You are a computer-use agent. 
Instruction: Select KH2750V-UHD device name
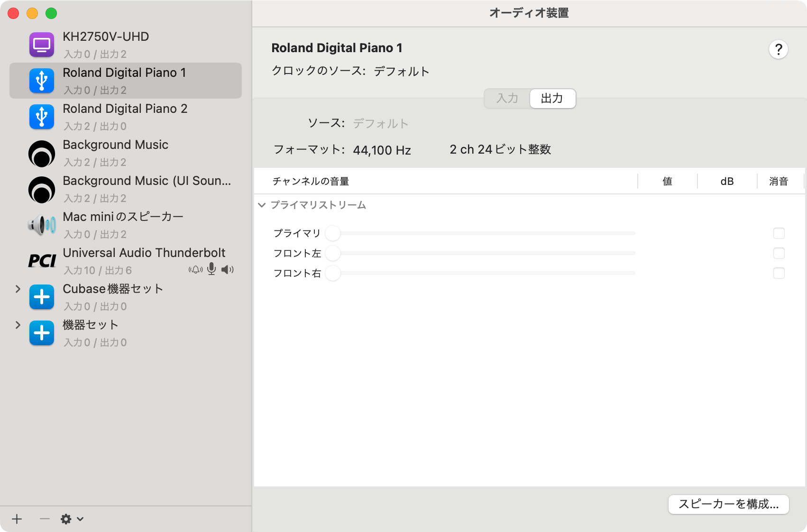[106, 37]
